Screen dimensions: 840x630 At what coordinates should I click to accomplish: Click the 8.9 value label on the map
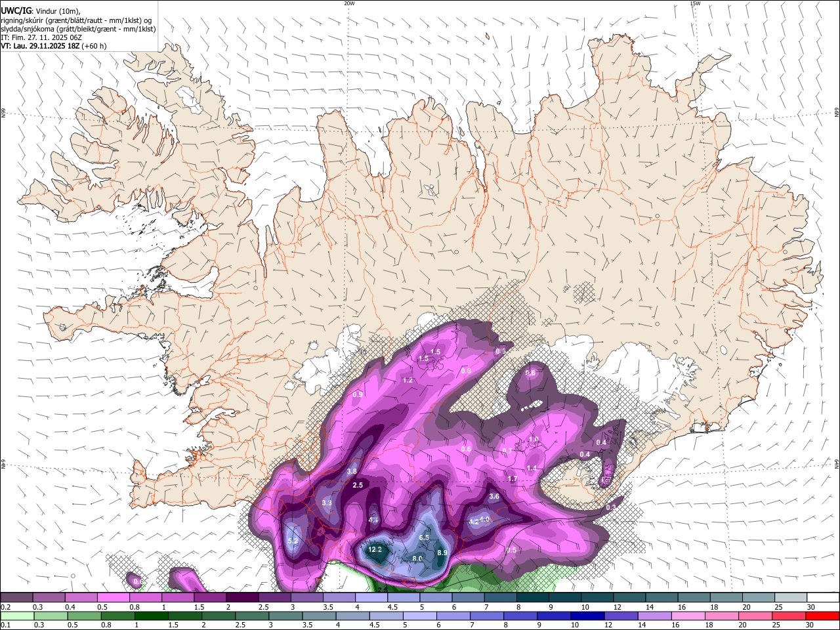coord(442,553)
